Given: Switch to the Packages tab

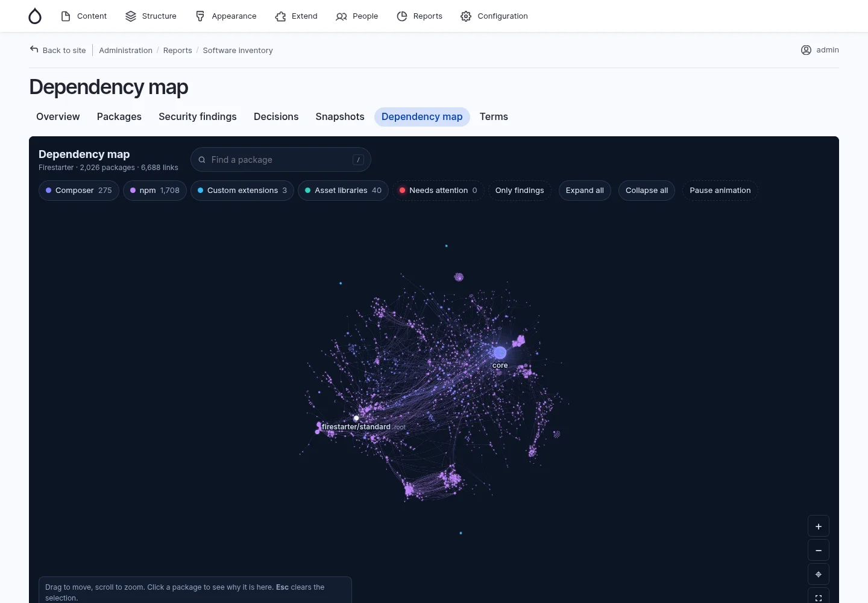Looking at the screenshot, I should [119, 117].
